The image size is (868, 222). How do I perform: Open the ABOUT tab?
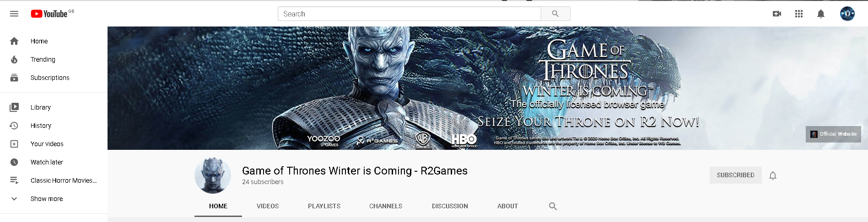(x=507, y=206)
